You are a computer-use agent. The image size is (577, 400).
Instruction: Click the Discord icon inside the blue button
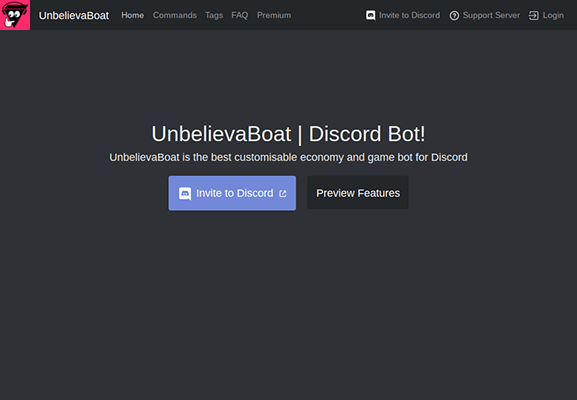[x=185, y=193]
